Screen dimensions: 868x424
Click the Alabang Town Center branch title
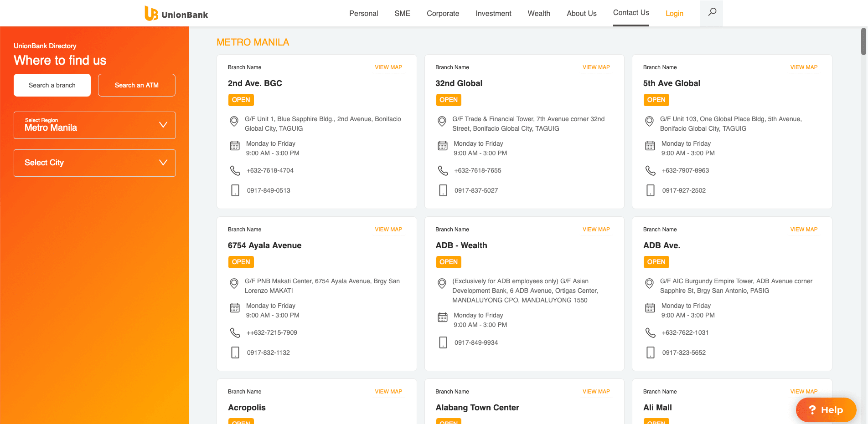[x=477, y=408]
